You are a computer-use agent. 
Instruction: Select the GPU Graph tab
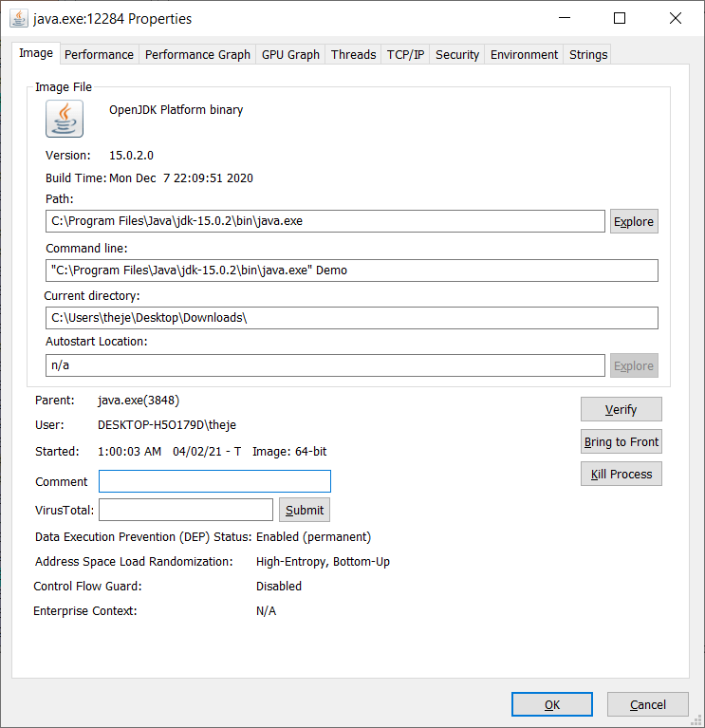290,55
